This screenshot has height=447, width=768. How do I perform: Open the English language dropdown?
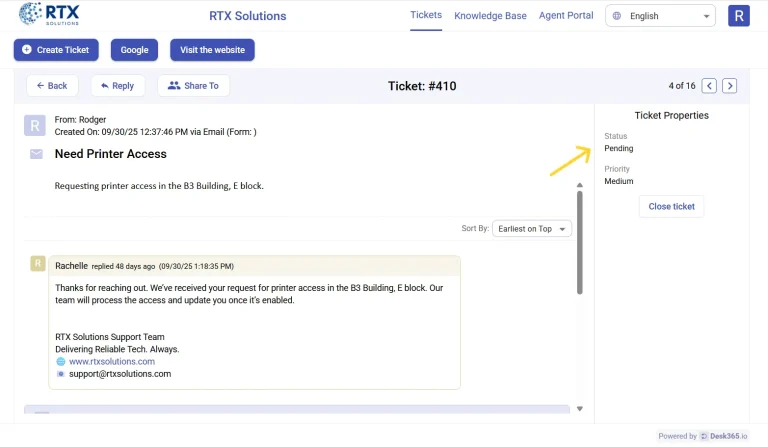click(x=660, y=16)
